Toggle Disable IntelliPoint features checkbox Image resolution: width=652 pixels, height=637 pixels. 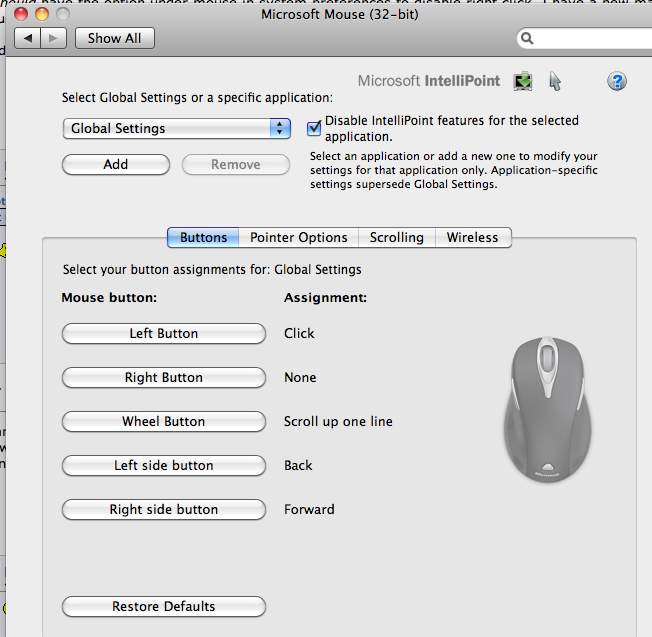coord(314,128)
